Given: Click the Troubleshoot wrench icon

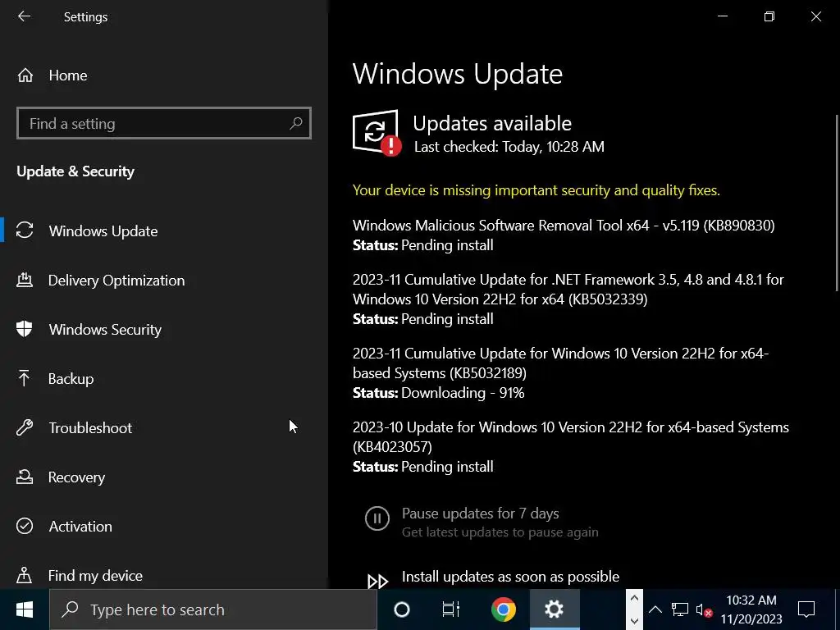Looking at the screenshot, I should [x=25, y=427].
